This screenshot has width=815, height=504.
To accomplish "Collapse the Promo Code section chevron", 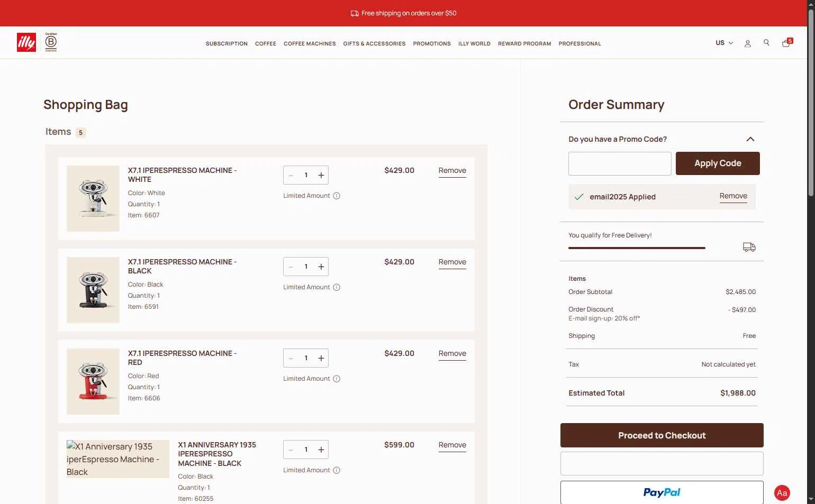I will pyautogui.click(x=750, y=139).
